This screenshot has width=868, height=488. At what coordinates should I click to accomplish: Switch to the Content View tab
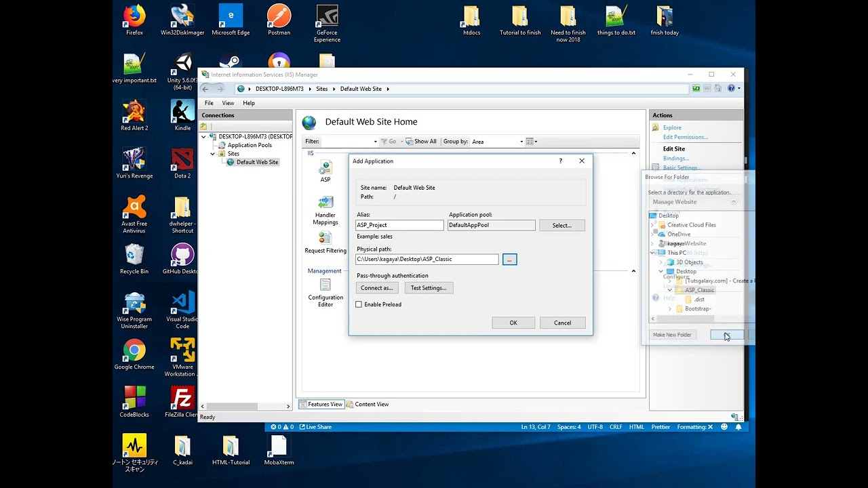click(x=368, y=404)
